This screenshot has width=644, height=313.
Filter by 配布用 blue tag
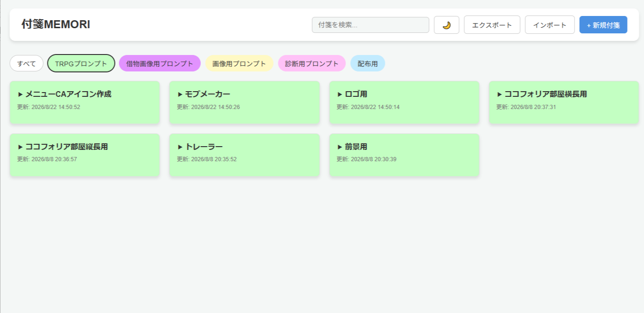point(368,63)
